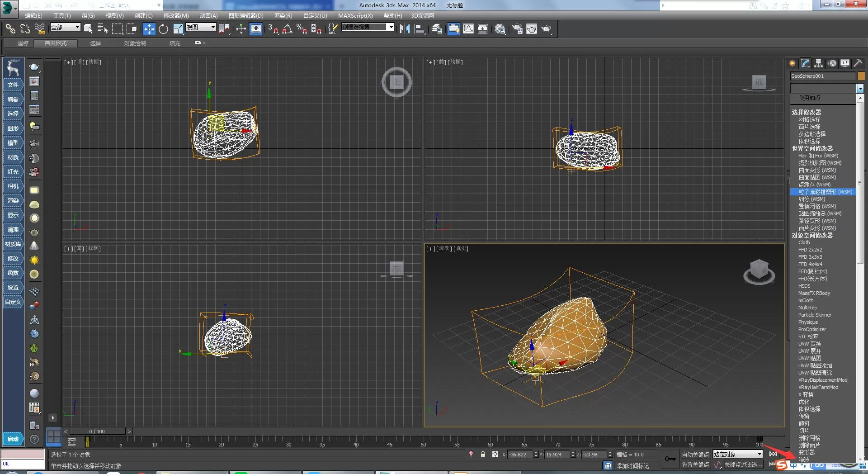Open the 视图 reference coordinate dropdown
Screen dimensions: 868x474
click(x=201, y=27)
